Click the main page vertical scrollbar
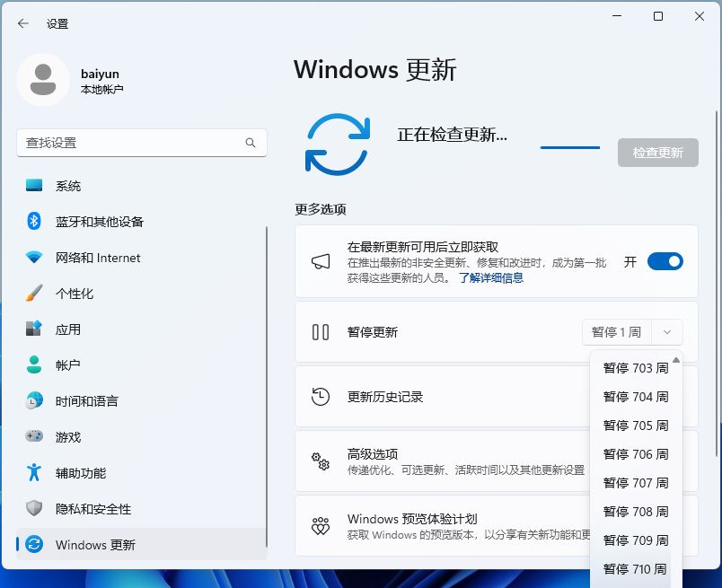Image resolution: width=722 pixels, height=588 pixels. pyautogui.click(x=717, y=283)
